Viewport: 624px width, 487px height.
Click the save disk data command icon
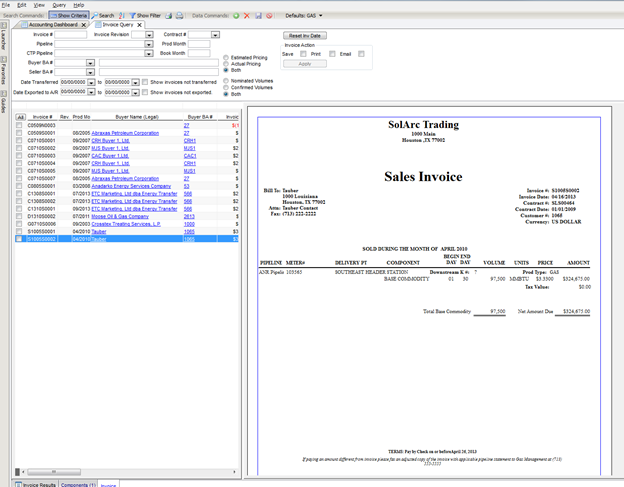pyautogui.click(x=259, y=16)
